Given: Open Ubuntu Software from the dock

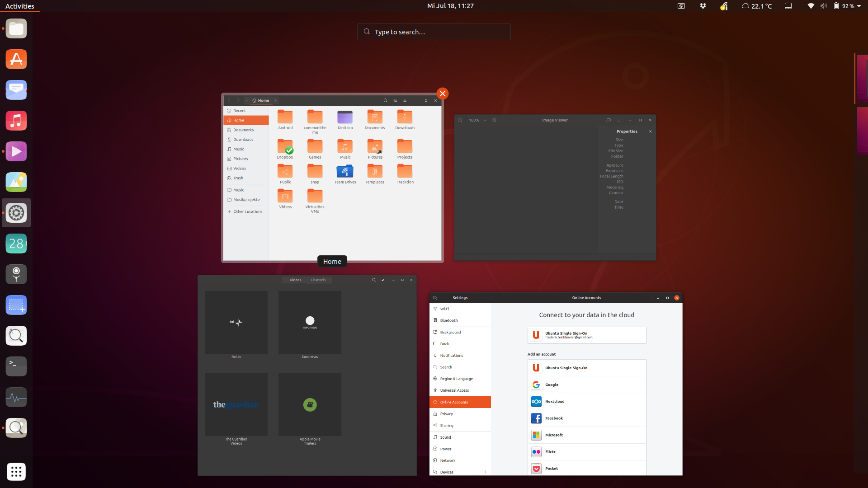Looking at the screenshot, I should click(x=16, y=60).
